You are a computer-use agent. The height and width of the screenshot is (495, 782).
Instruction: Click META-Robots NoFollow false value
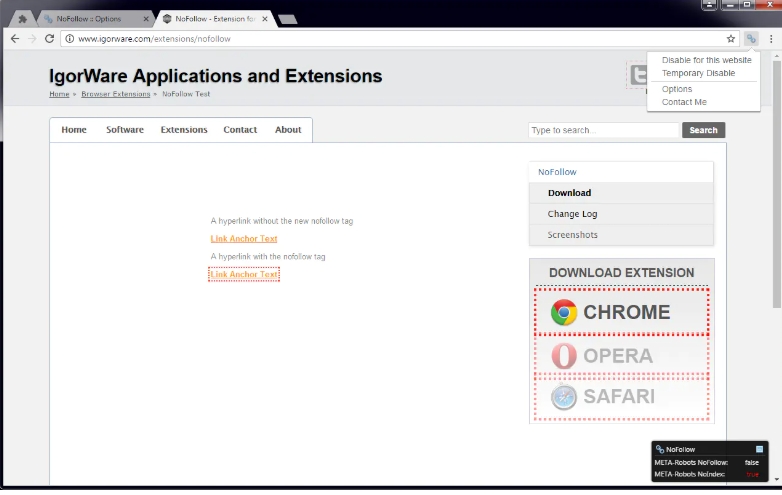click(752, 463)
